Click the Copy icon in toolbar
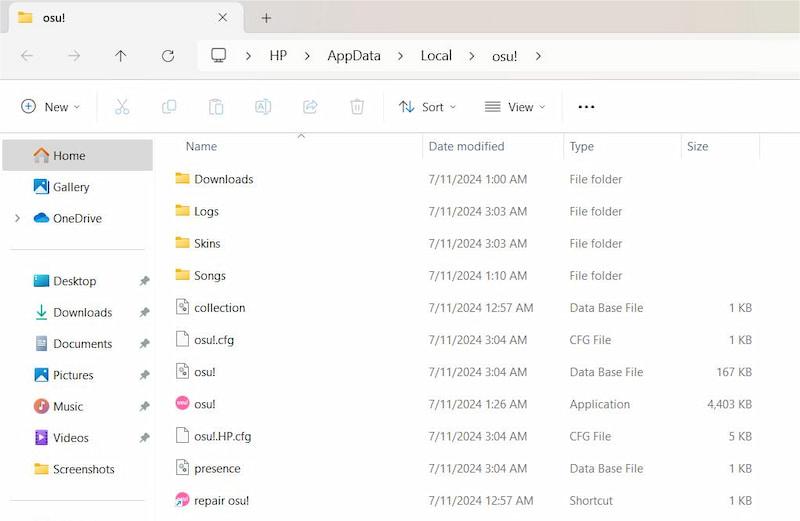This screenshot has height=521, width=800. [169, 107]
